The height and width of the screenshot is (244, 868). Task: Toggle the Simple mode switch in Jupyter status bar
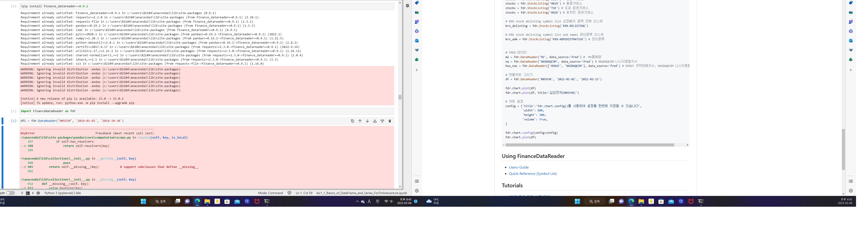(x=10, y=193)
